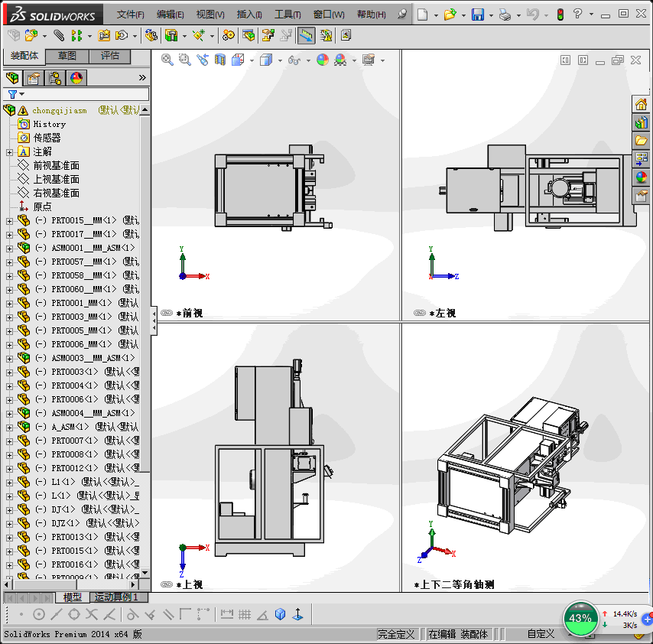Image resolution: width=653 pixels, height=644 pixels.
Task: Toggle the link views icon beside 左视
Action: [x=419, y=313]
